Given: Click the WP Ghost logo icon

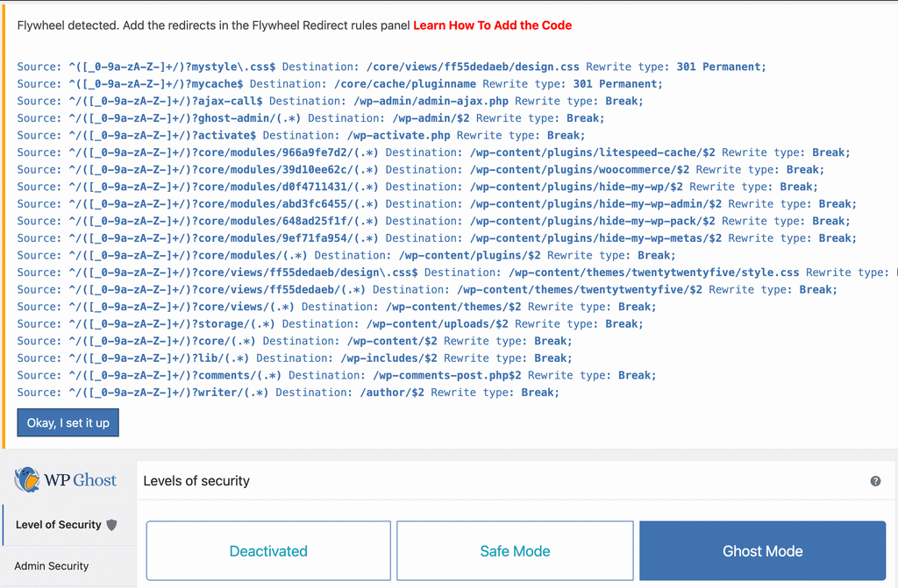Looking at the screenshot, I should [x=27, y=480].
